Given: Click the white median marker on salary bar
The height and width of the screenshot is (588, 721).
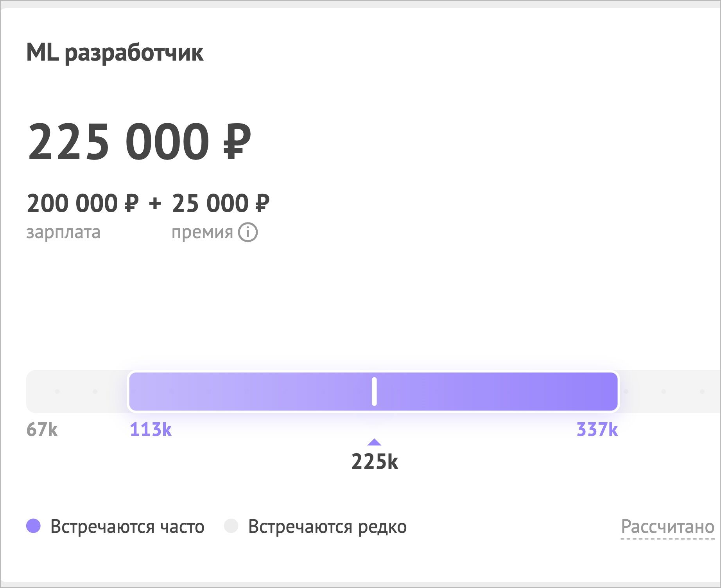Looking at the screenshot, I should pos(374,391).
